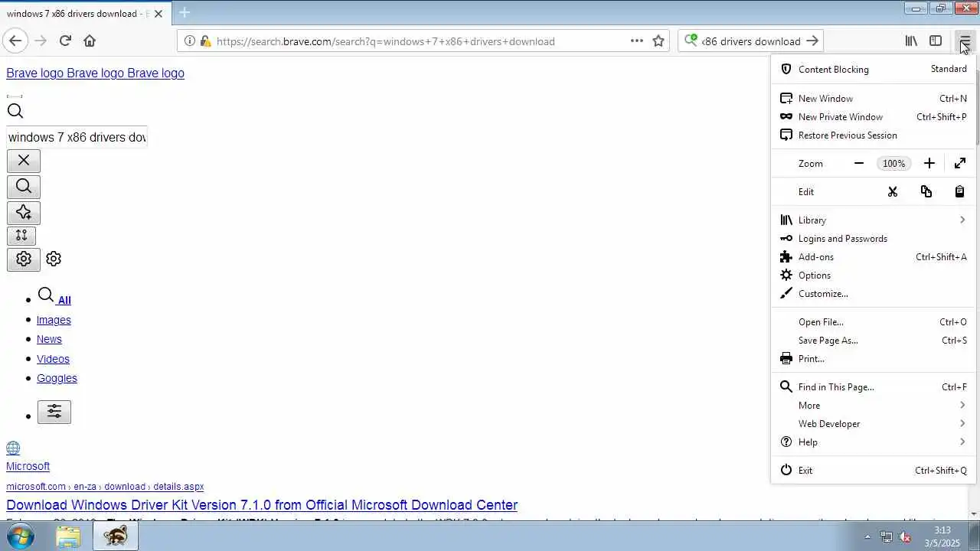The height and width of the screenshot is (551, 980).
Task: Click the sparkle AI answer button
Action: pyautogui.click(x=24, y=212)
